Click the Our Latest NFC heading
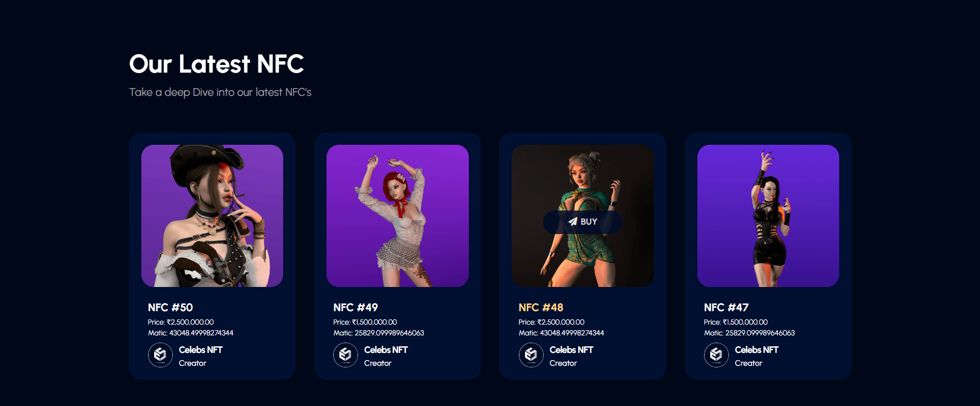 click(217, 64)
